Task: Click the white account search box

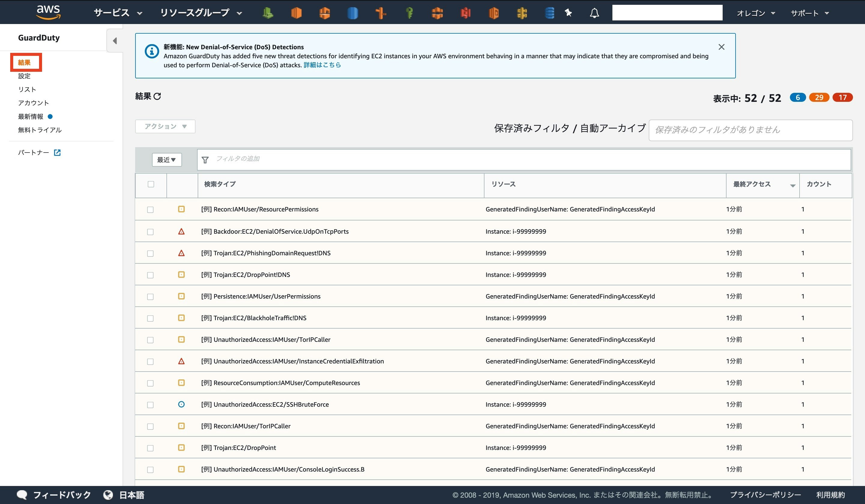Action: point(667,13)
